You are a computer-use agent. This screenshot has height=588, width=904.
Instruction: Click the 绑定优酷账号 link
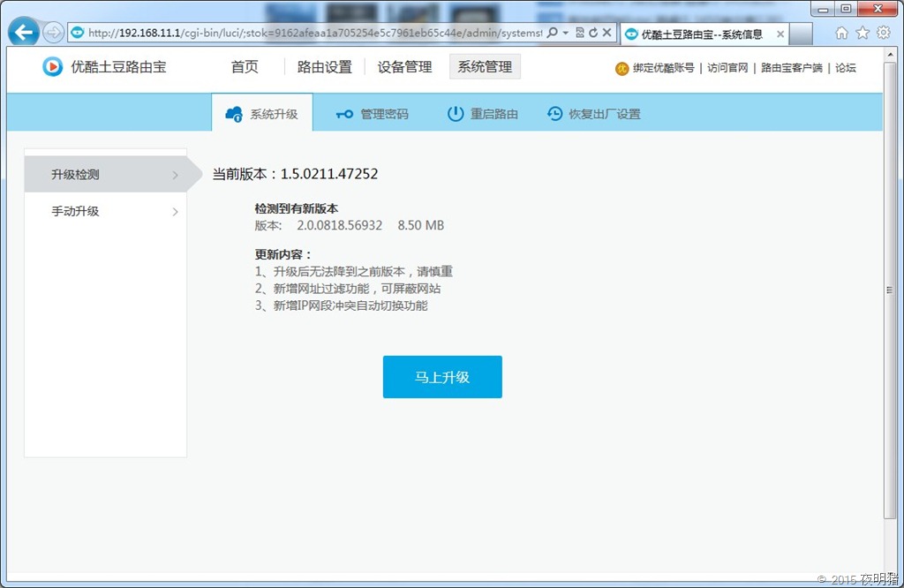[663, 68]
